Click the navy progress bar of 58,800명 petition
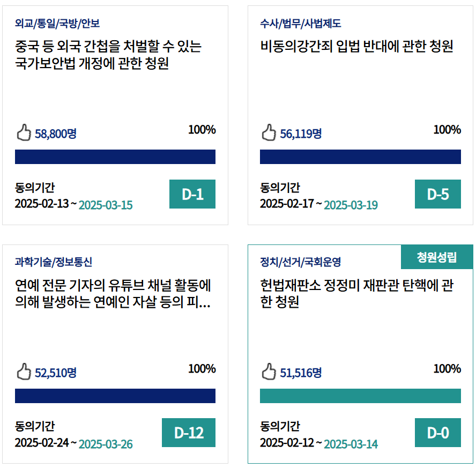 [115, 157]
